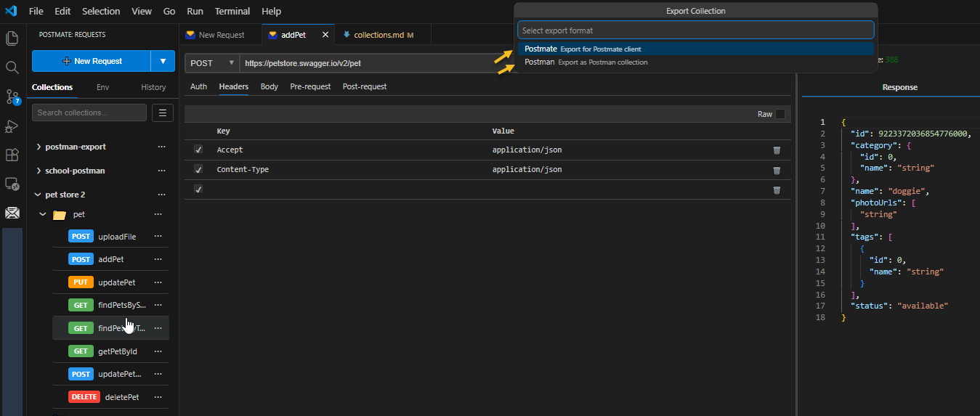
Task: Open the Remote Explorer view
Action: (12, 184)
